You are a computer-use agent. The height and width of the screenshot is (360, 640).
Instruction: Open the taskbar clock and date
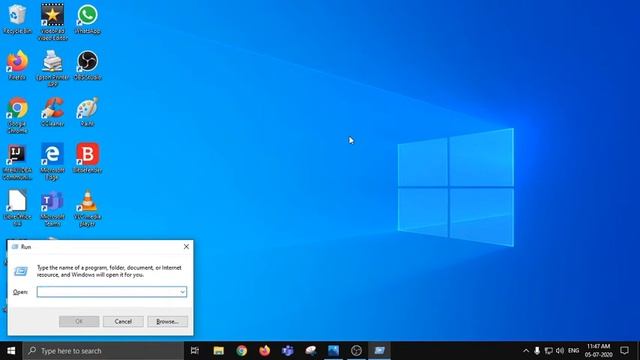[598, 351]
